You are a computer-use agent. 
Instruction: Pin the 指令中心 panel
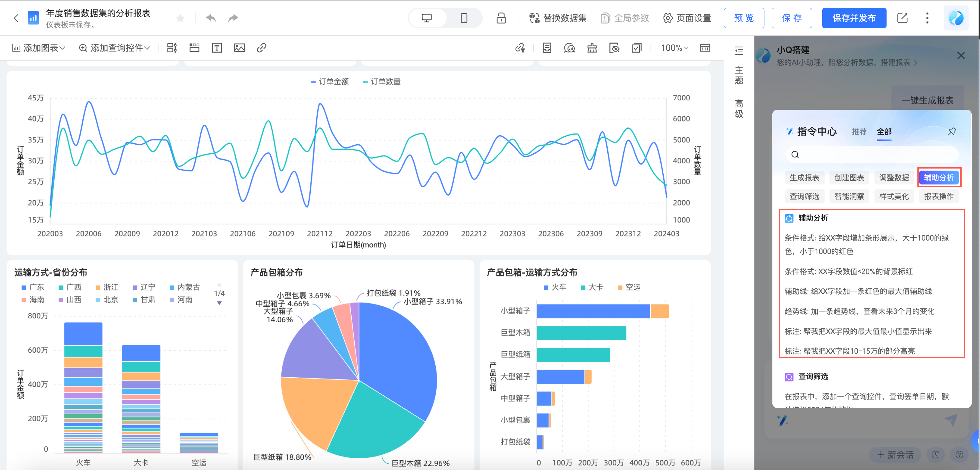click(x=952, y=132)
